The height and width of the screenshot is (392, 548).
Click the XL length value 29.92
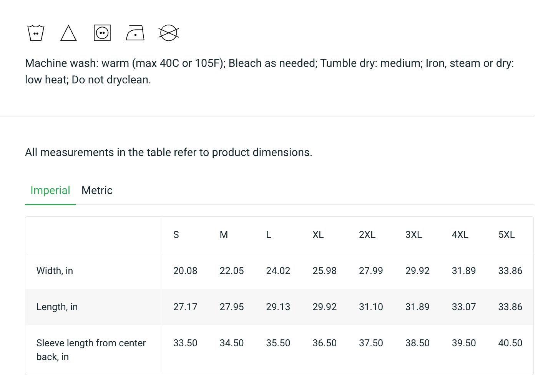[x=325, y=307]
